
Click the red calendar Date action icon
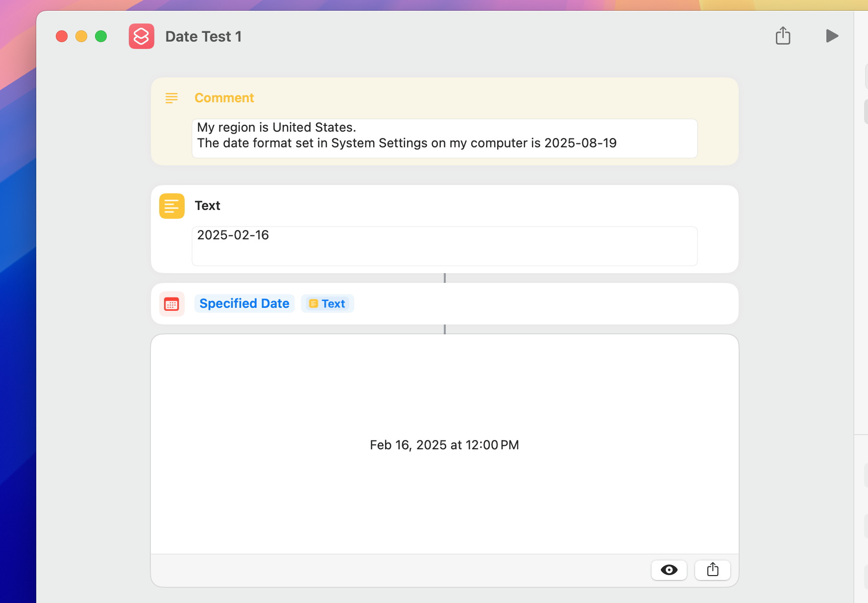(x=172, y=304)
